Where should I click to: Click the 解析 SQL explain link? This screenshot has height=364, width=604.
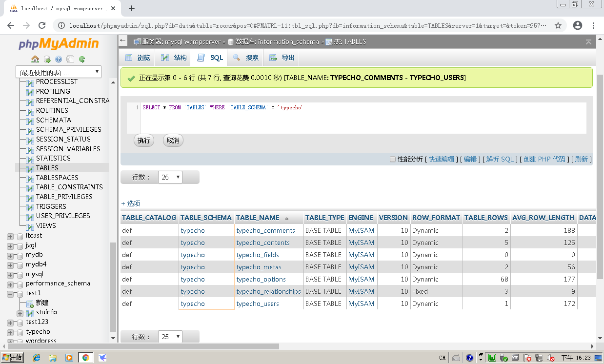(500, 159)
